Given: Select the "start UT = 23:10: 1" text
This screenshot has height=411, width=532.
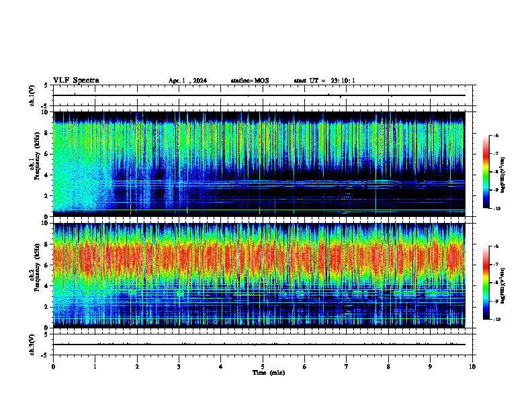Looking at the screenshot, I should (324, 81).
